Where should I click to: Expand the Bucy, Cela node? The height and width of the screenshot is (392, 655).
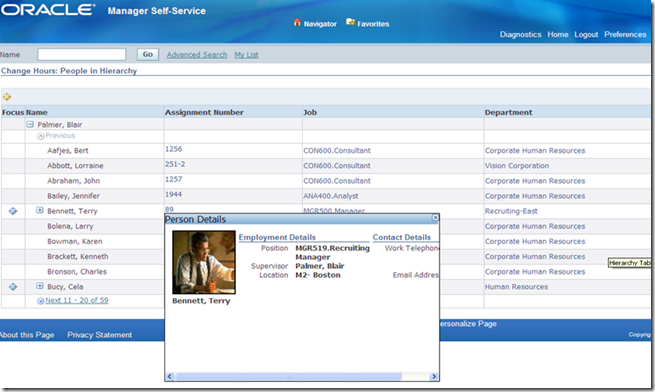pos(40,286)
